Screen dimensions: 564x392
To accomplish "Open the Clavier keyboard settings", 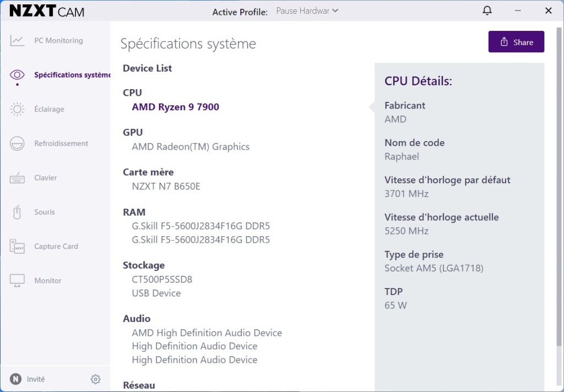I will (46, 178).
